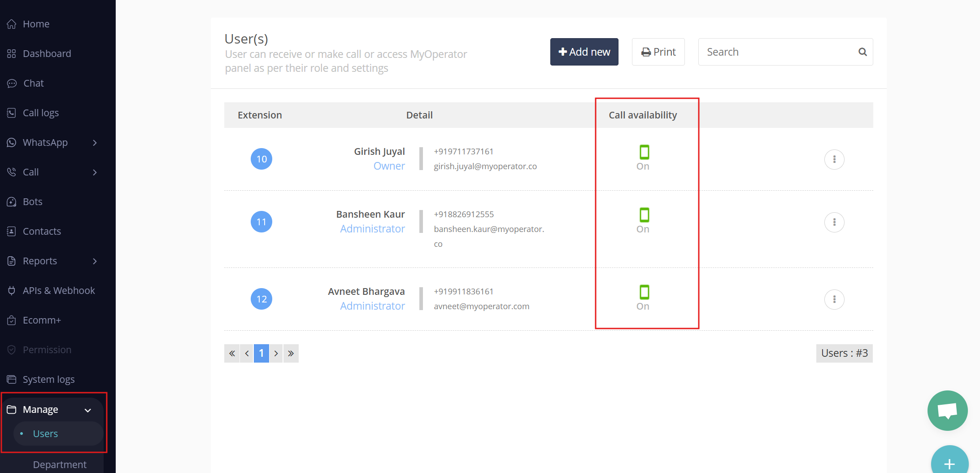This screenshot has width=980, height=473.
Task: Open three-dot menu for Bansheen Kaur
Action: pos(834,222)
